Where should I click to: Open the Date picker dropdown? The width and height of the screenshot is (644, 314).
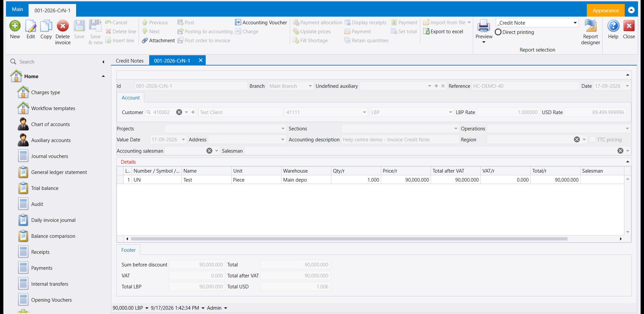pos(627,86)
